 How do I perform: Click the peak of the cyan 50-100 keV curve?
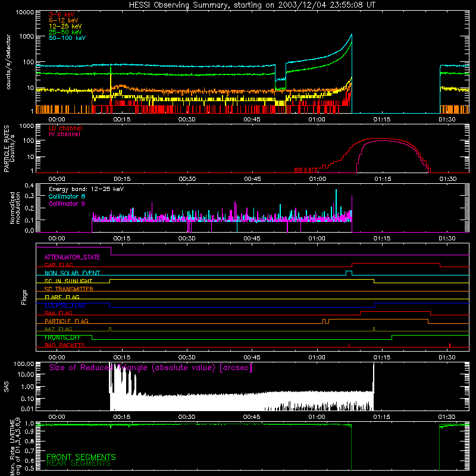(352, 35)
